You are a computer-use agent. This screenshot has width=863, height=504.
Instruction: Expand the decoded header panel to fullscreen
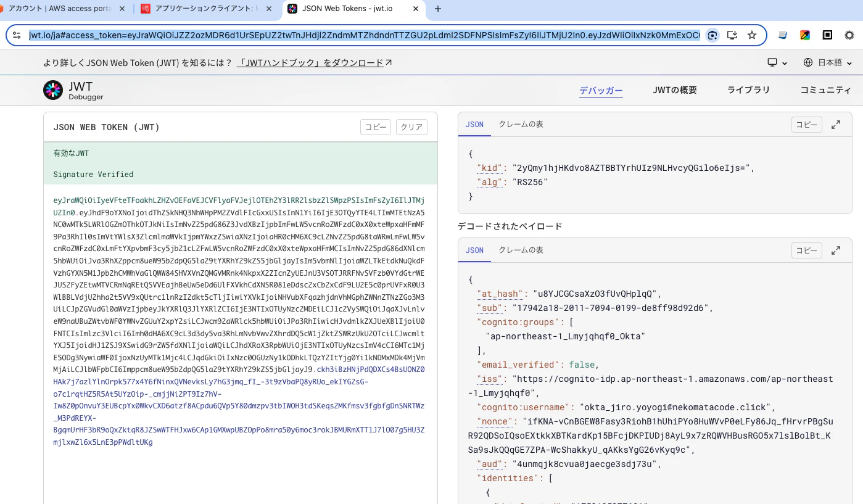point(836,125)
